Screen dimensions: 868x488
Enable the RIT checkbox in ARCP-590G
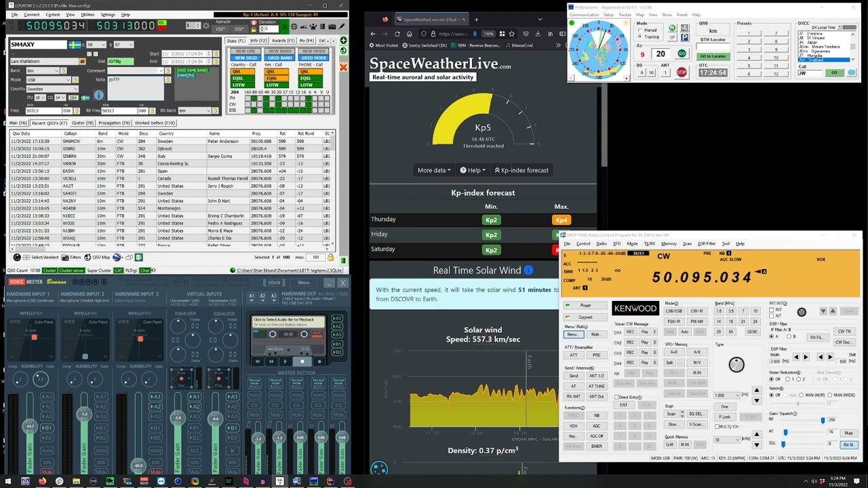pyautogui.click(x=772, y=310)
